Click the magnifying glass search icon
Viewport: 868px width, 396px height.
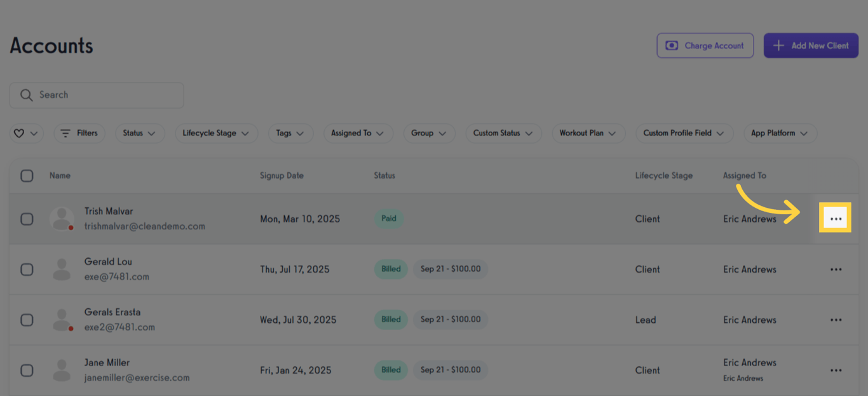point(26,94)
